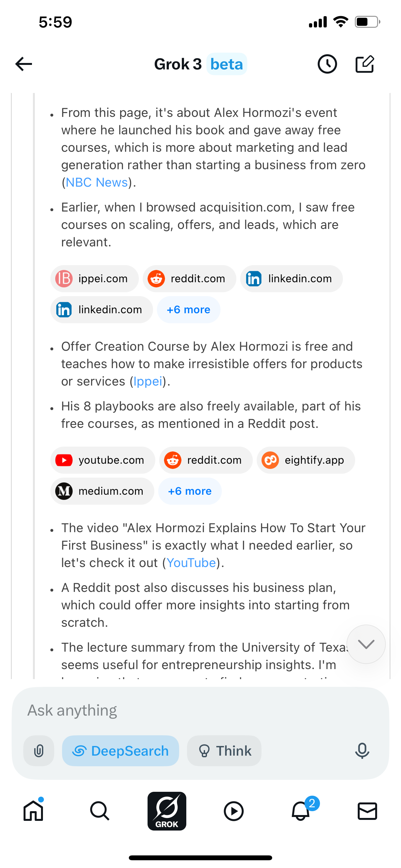Expand first '+6 more' sources chip
Viewport: 401px width, 868px height.
[188, 310]
